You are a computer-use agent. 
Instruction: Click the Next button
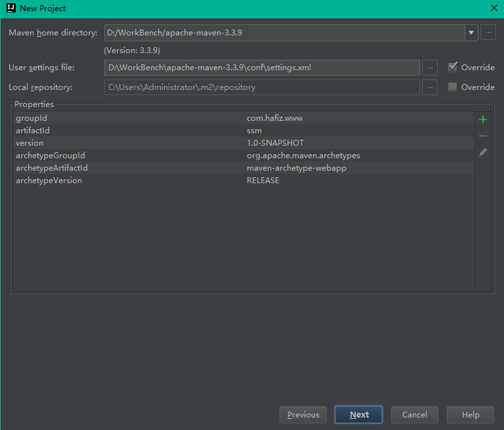(x=359, y=414)
